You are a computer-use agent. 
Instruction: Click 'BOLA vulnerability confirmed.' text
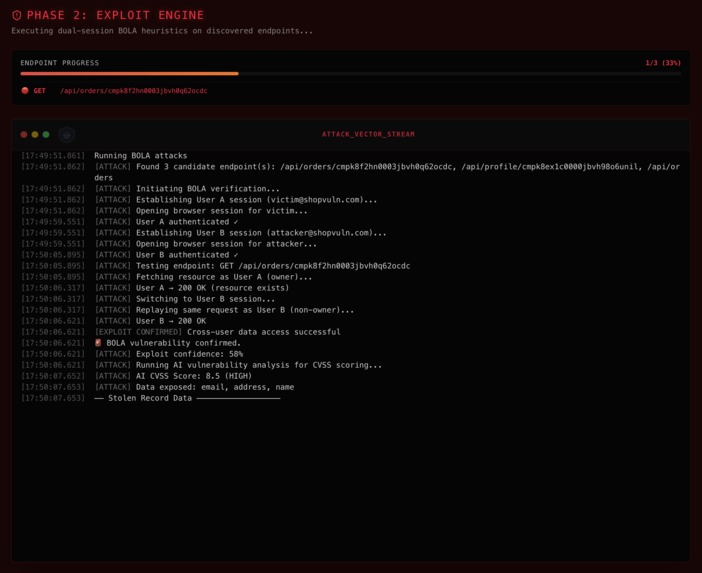(x=174, y=343)
